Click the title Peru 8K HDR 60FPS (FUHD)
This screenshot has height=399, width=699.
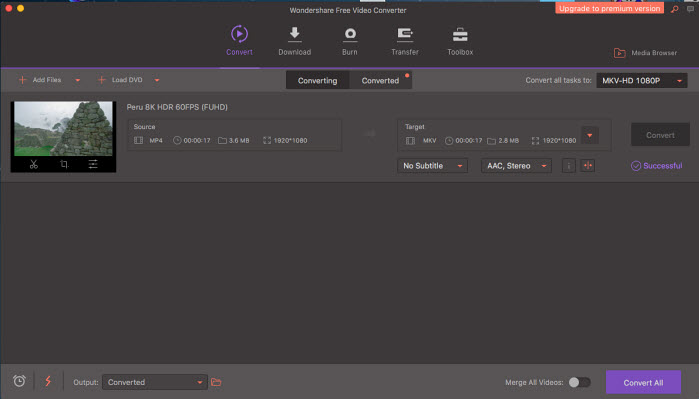click(177, 107)
